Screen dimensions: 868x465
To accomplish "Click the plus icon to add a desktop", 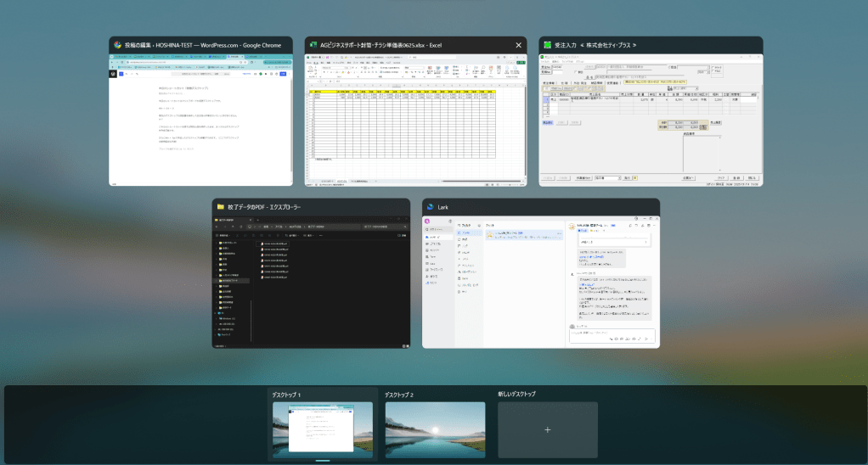I will [x=547, y=430].
